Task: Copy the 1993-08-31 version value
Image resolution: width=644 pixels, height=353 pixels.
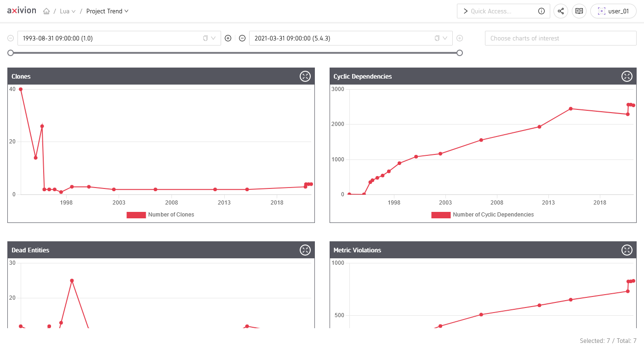Action: pos(205,38)
